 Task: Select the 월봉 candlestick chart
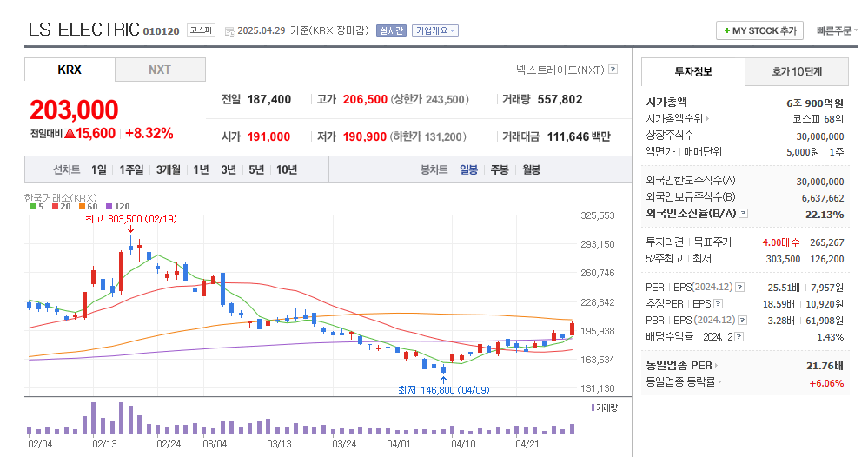pos(532,169)
